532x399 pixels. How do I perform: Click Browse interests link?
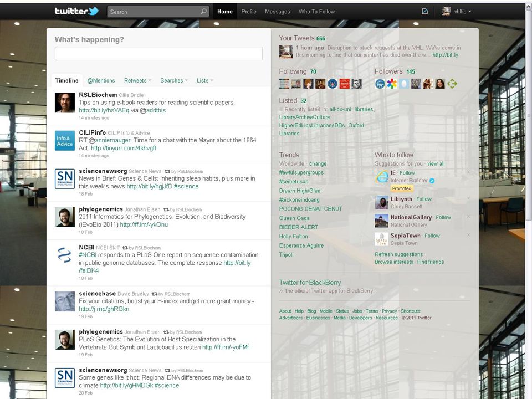point(394,262)
